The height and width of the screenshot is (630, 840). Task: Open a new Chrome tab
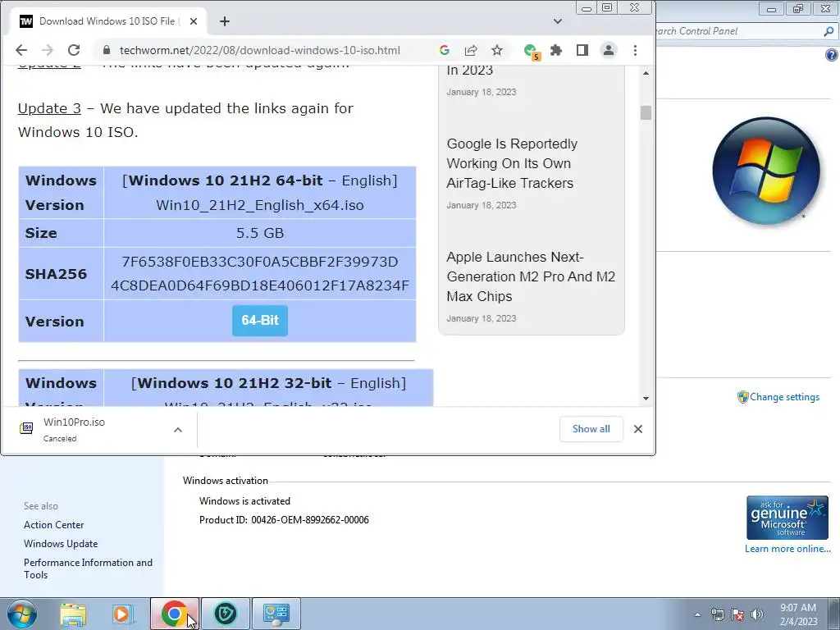click(x=225, y=21)
